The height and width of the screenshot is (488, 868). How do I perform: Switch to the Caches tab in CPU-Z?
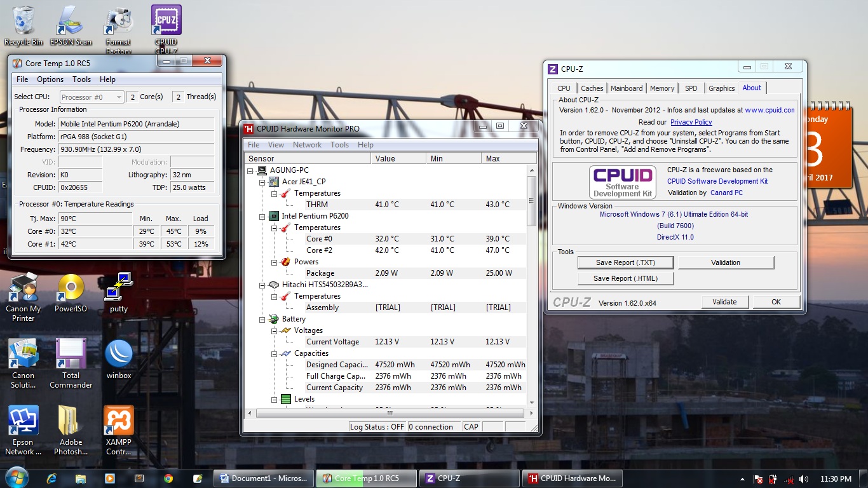pos(592,88)
